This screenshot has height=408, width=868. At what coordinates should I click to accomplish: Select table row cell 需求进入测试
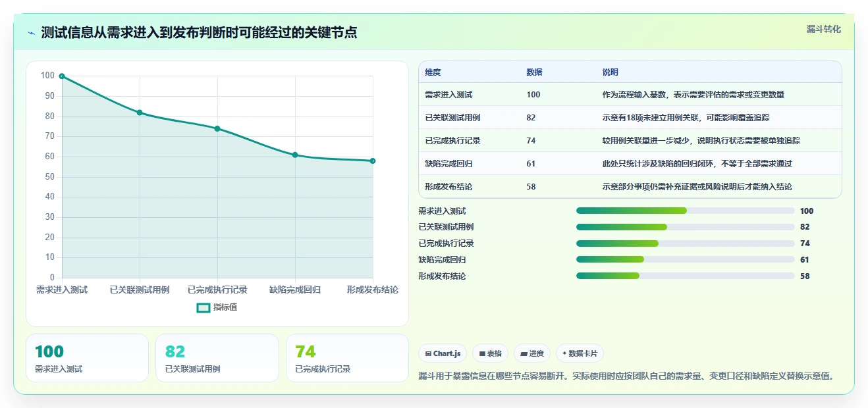tap(448, 95)
